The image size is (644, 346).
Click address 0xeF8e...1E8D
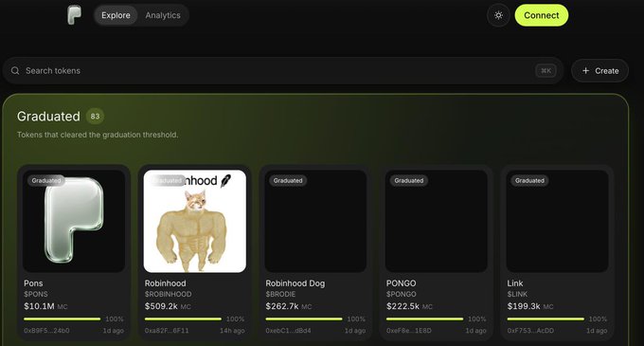[409, 331]
